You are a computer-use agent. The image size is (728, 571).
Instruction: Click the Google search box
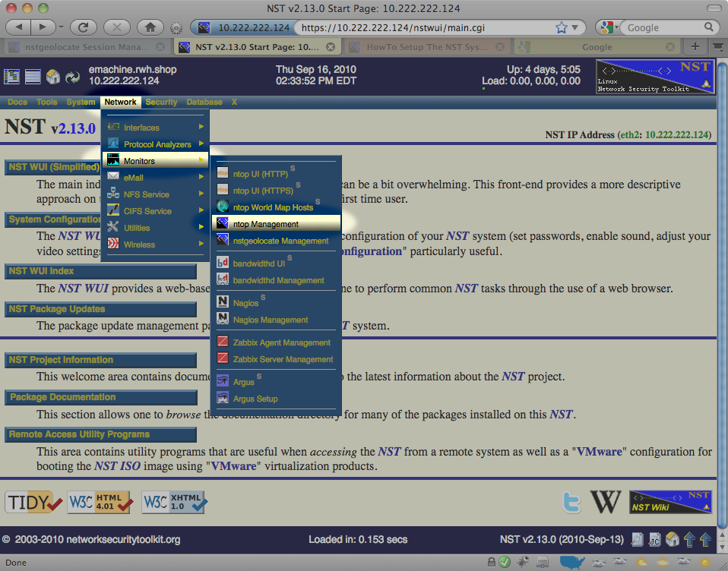point(663,27)
